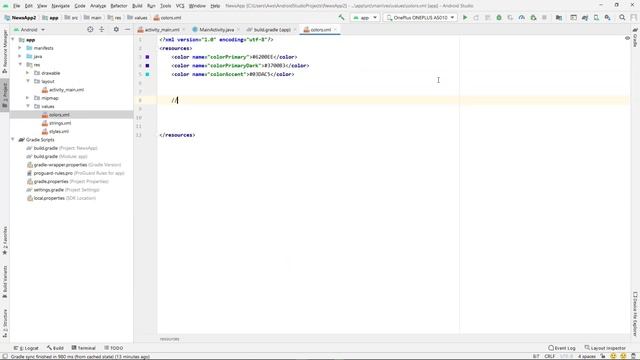Click the NewsApp2 breadcrumb in navigation bar
This screenshot has width=640, height=360.
coord(20,18)
